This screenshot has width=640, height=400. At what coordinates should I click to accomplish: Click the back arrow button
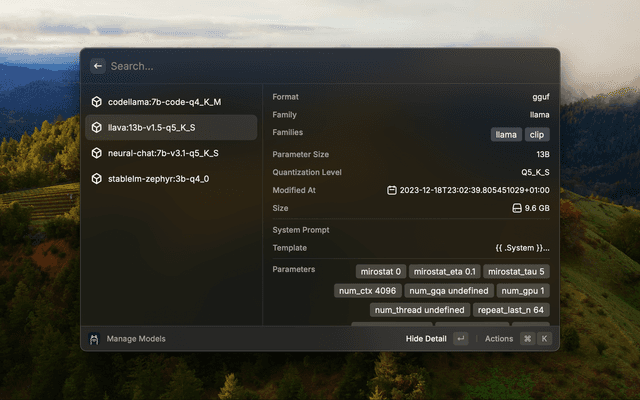click(98, 66)
